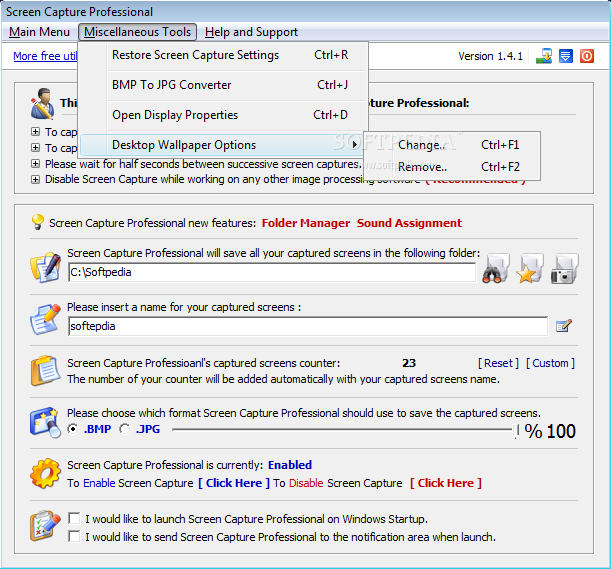This screenshot has height=569, width=611.
Task: Click the folder with pen icon
Action: pos(46,267)
